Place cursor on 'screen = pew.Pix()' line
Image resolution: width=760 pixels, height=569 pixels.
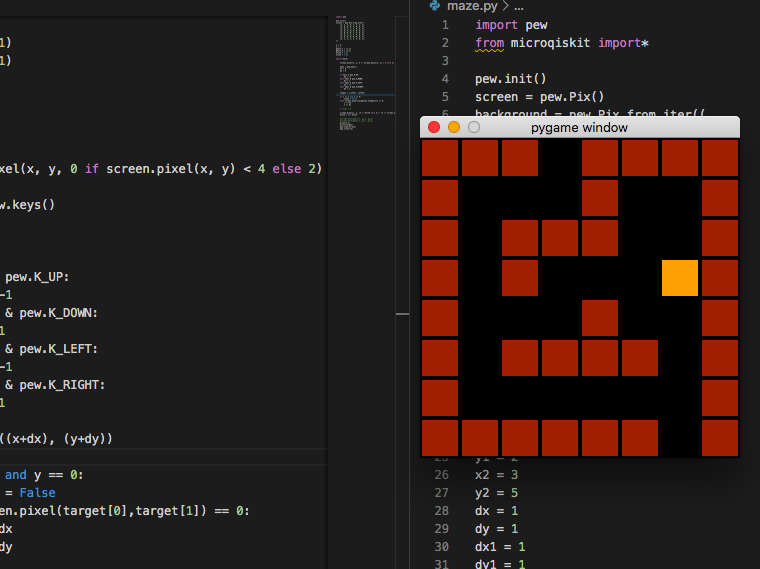(539, 96)
